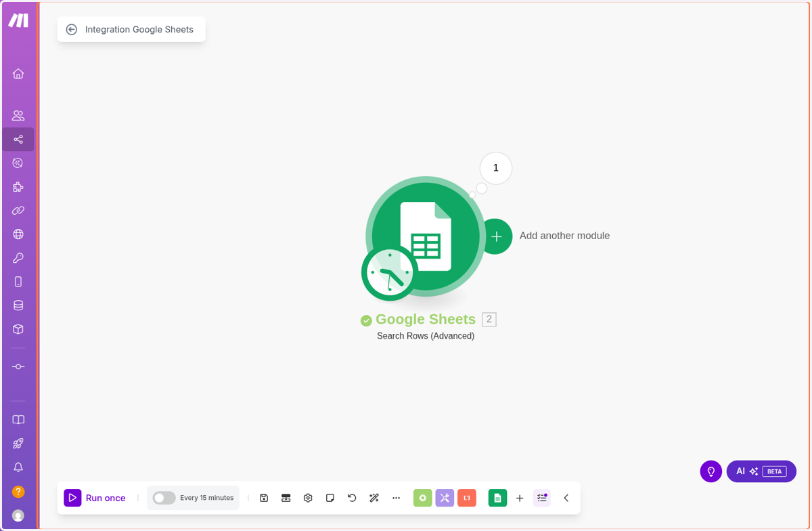Open scenario settings gear
This screenshot has width=812, height=531.
point(308,498)
